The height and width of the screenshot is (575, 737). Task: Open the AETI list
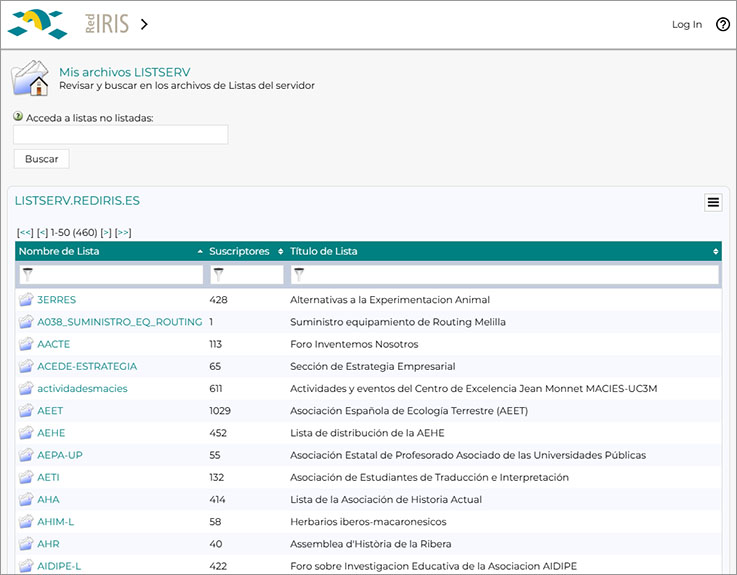(x=48, y=477)
